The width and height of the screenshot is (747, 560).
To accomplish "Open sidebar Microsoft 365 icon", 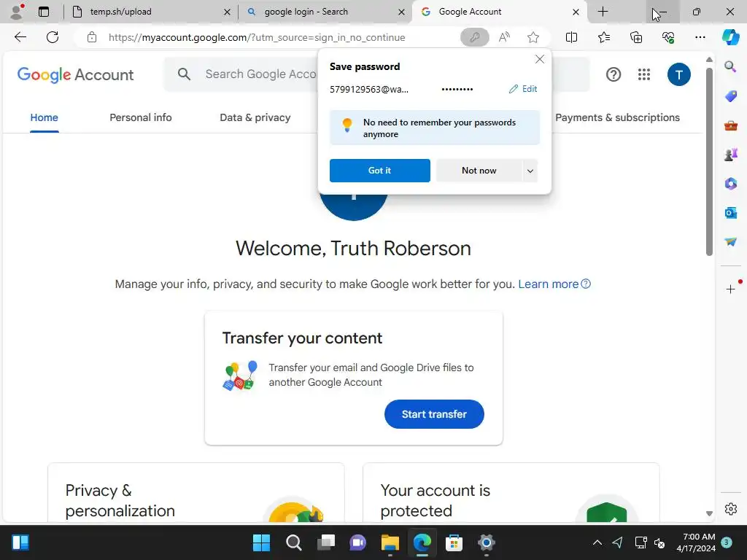I will (730, 183).
